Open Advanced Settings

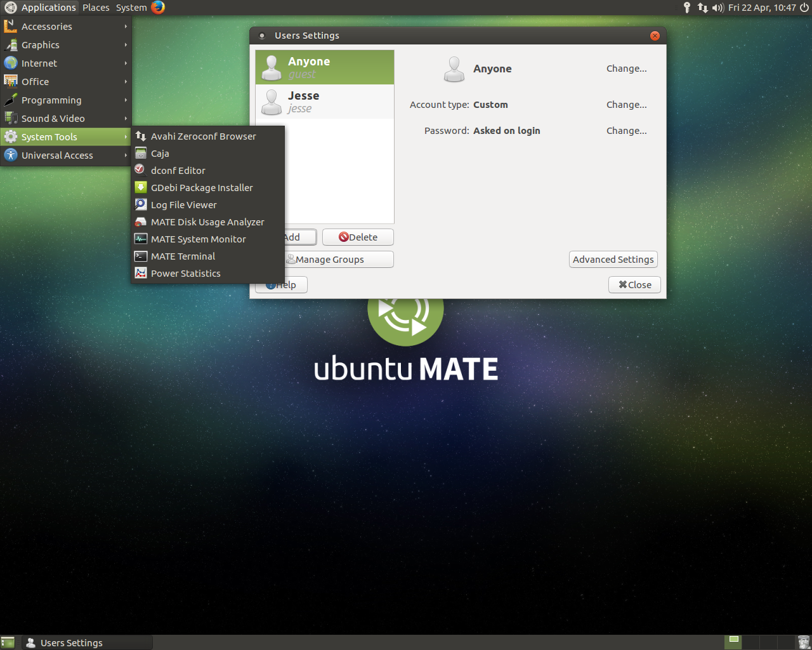click(613, 260)
